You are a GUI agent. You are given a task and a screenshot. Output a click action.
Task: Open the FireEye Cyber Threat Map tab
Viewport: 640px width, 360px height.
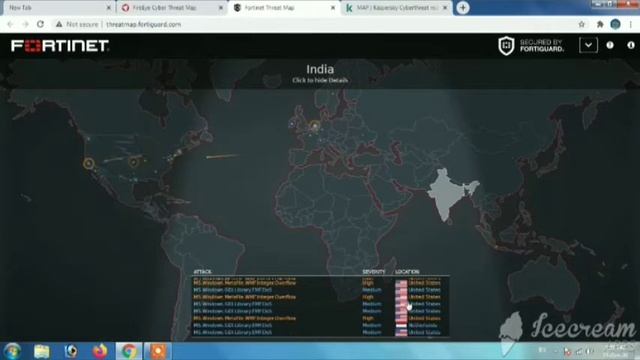click(x=171, y=8)
